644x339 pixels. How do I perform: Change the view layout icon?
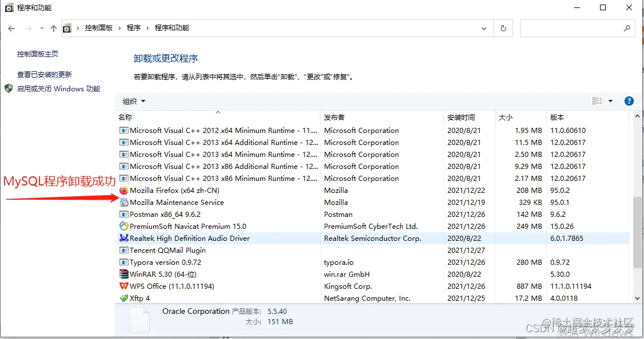click(x=597, y=101)
